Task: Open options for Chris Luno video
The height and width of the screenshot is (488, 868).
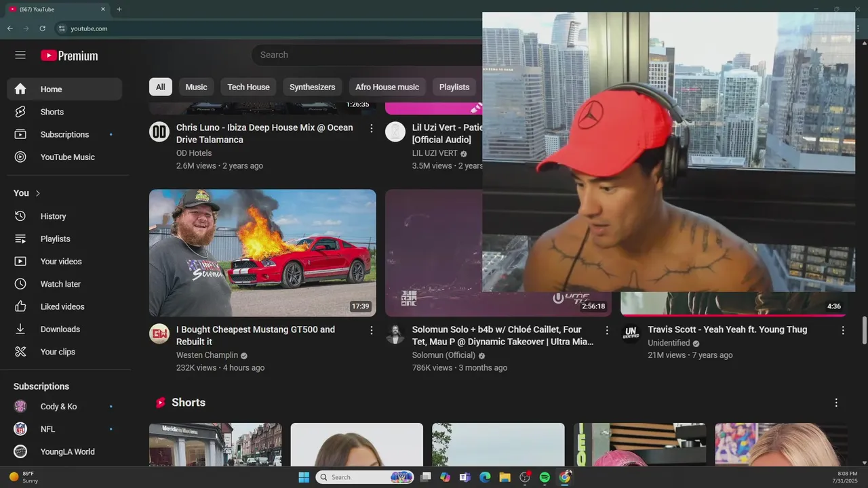Action: pyautogui.click(x=372, y=128)
